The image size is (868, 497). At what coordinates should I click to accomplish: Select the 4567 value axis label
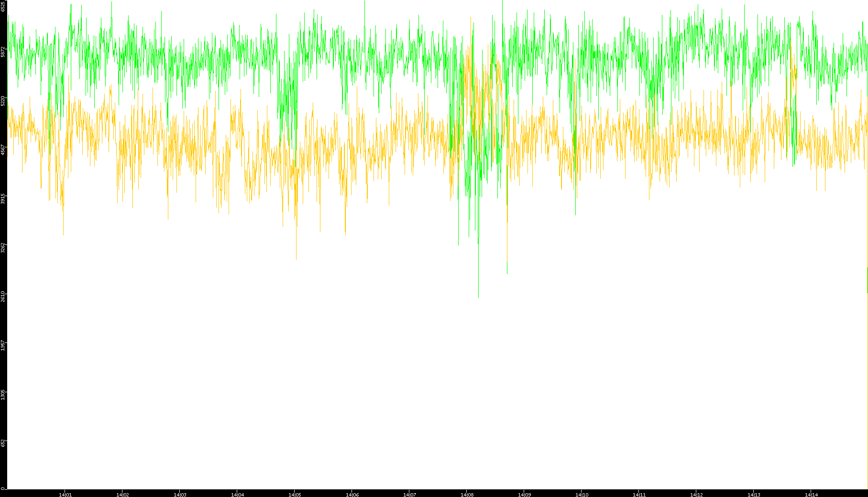click(3, 150)
